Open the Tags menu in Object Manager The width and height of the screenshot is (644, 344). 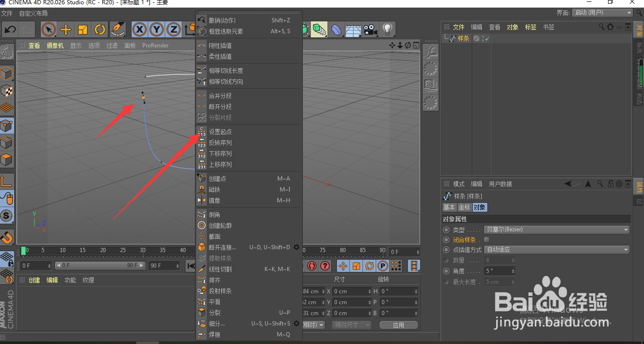530,27
